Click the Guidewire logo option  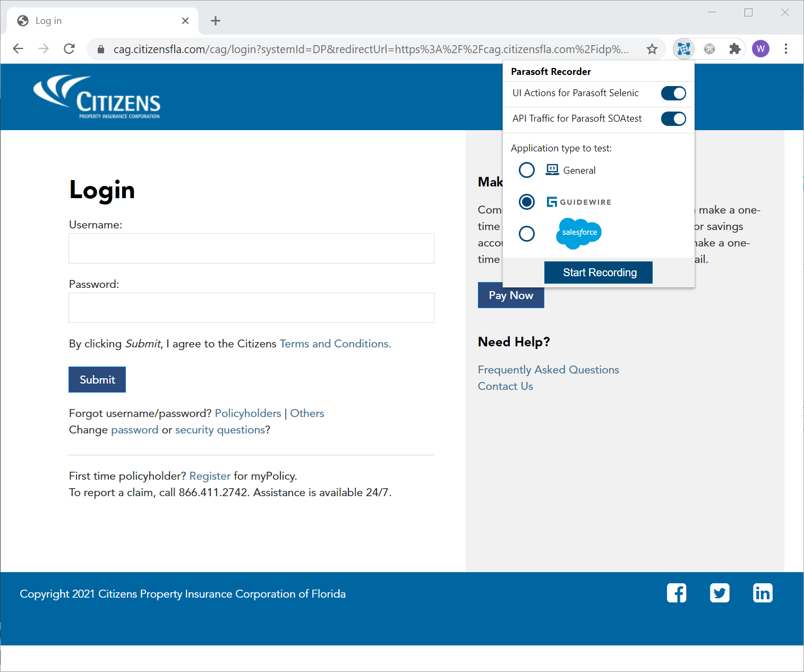[x=579, y=202]
